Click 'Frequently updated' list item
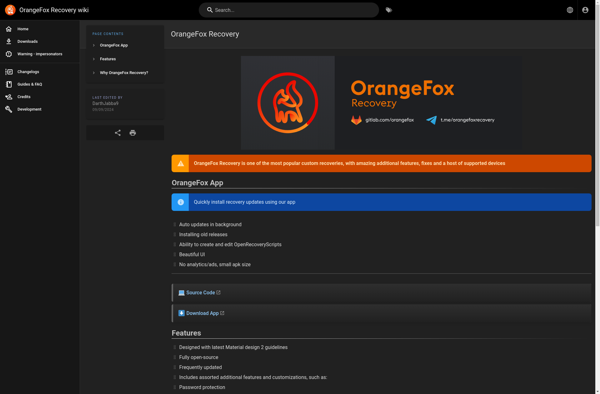 click(x=201, y=367)
